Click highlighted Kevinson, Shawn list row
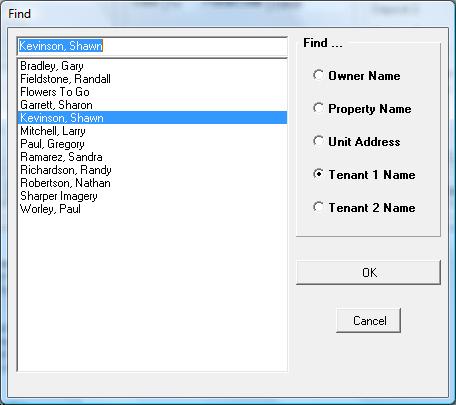 tap(152, 118)
